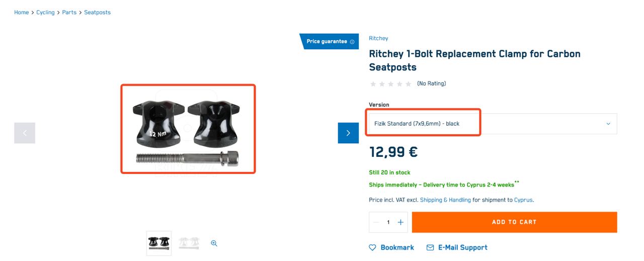Show next product image with right arrow
The image size is (644, 261).
(348, 133)
